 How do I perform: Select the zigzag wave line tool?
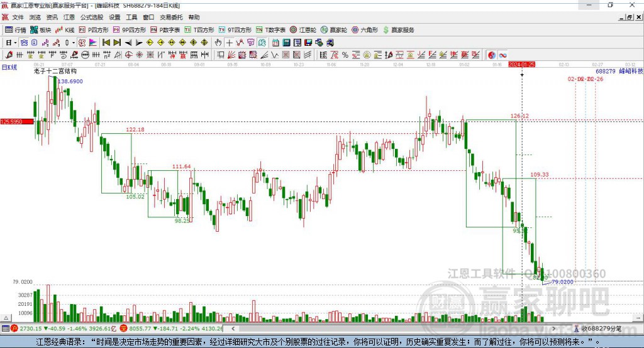[x=275, y=55]
